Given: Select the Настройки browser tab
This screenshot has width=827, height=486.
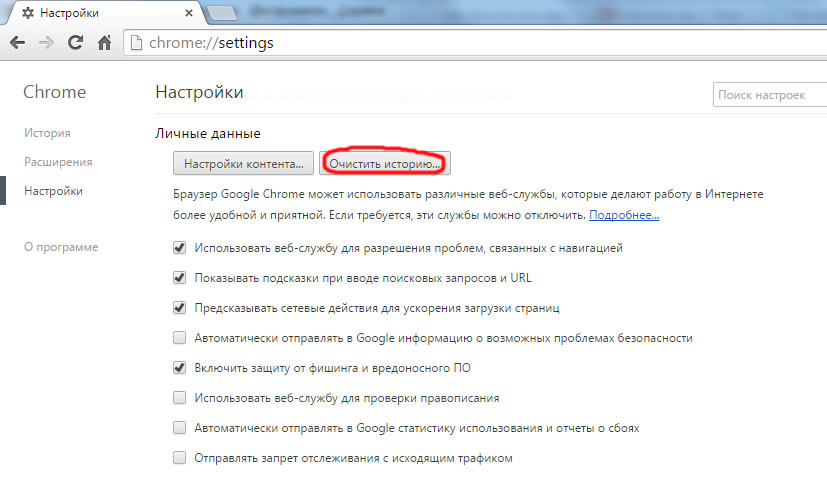Looking at the screenshot, I should tap(105, 13).
